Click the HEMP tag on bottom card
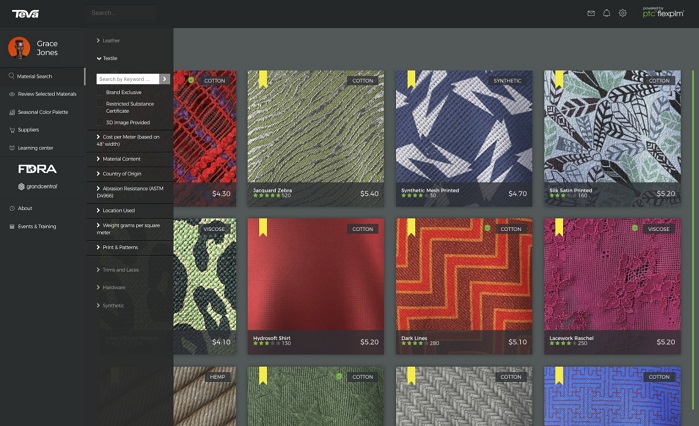 pyautogui.click(x=217, y=377)
